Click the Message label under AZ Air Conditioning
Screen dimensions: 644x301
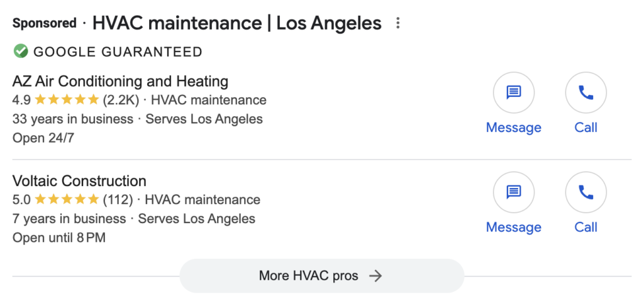pos(513,128)
